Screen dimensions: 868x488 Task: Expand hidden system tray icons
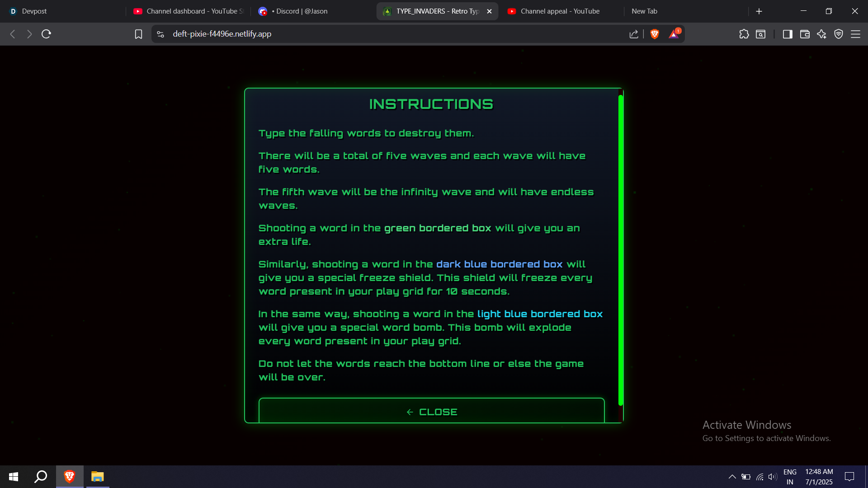pos(732,477)
